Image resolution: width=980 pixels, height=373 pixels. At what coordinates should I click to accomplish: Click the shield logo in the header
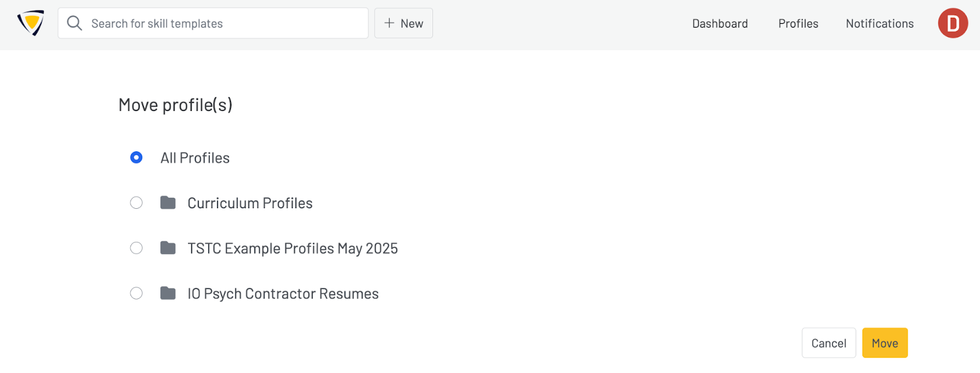[31, 23]
